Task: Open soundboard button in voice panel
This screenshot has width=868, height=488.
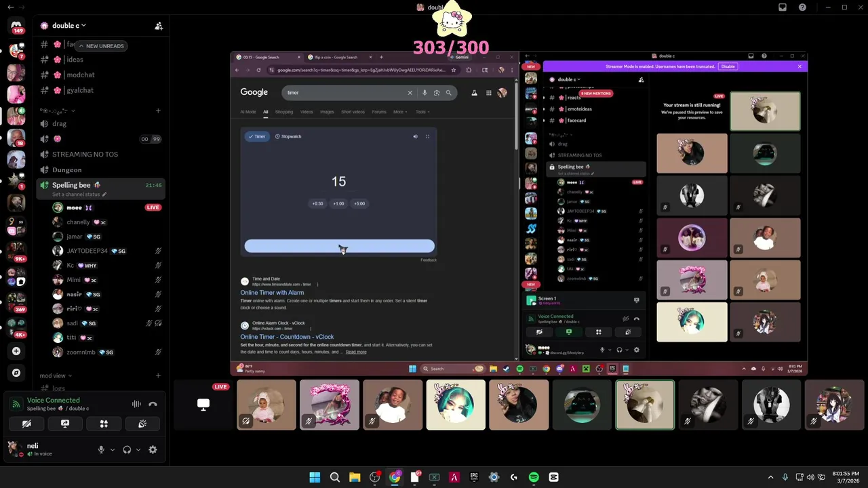Action: coord(142,424)
